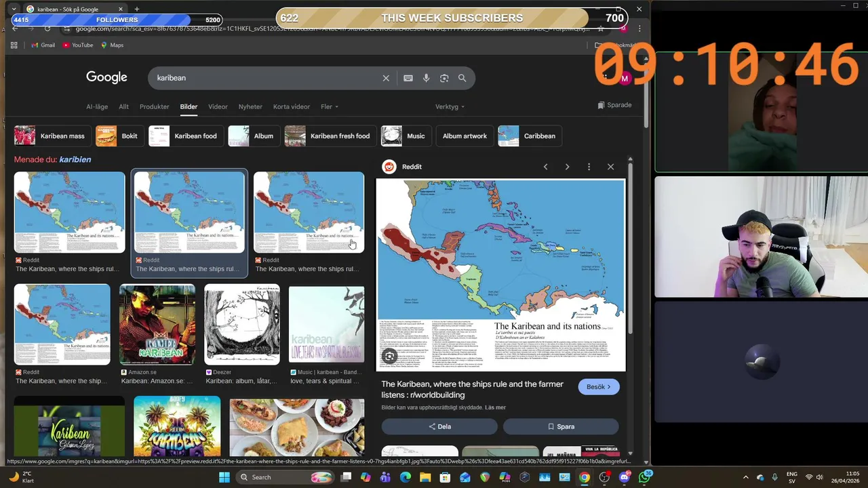The height and width of the screenshot is (488, 868).
Task: Open Chrome tab search dropdown
Action: (14, 9)
